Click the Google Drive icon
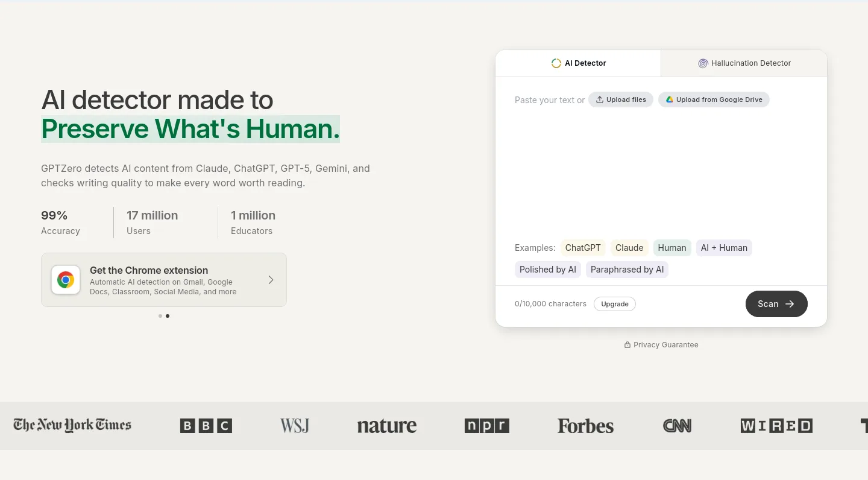Screen dimensions: 868x480 (669, 99)
